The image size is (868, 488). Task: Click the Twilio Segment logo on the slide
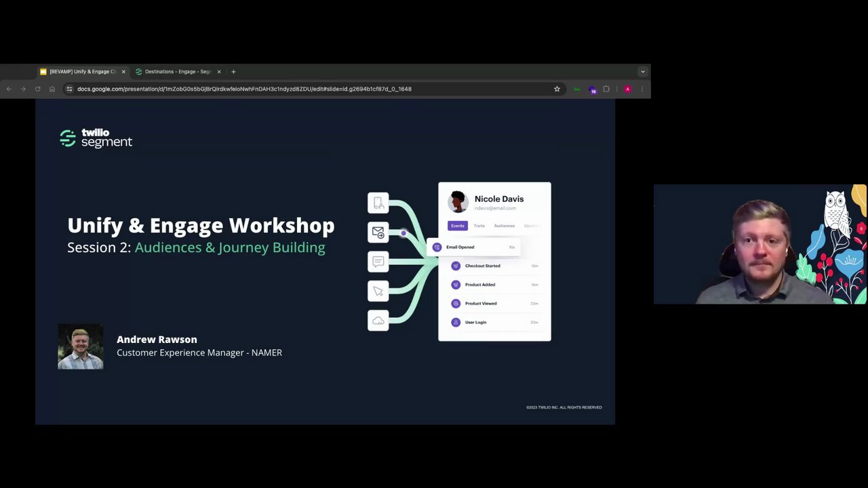click(96, 138)
